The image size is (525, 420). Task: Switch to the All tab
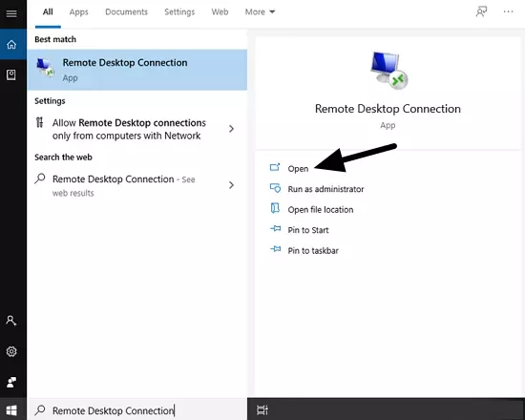[48, 12]
